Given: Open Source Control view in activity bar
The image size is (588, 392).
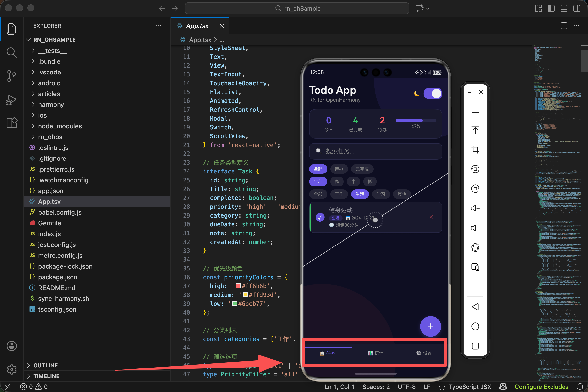Looking at the screenshot, I should 12,76.
